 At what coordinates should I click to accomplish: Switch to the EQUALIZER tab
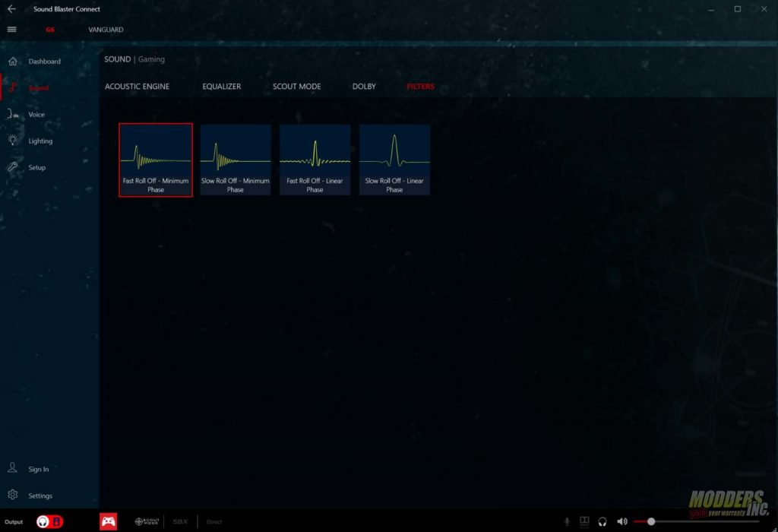tap(221, 87)
